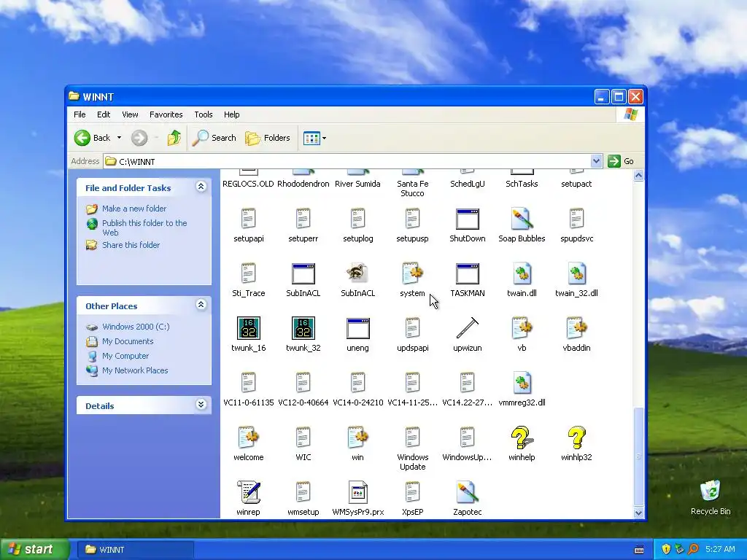The image size is (747, 560).
Task: Open the Tools menu
Action: (203, 114)
